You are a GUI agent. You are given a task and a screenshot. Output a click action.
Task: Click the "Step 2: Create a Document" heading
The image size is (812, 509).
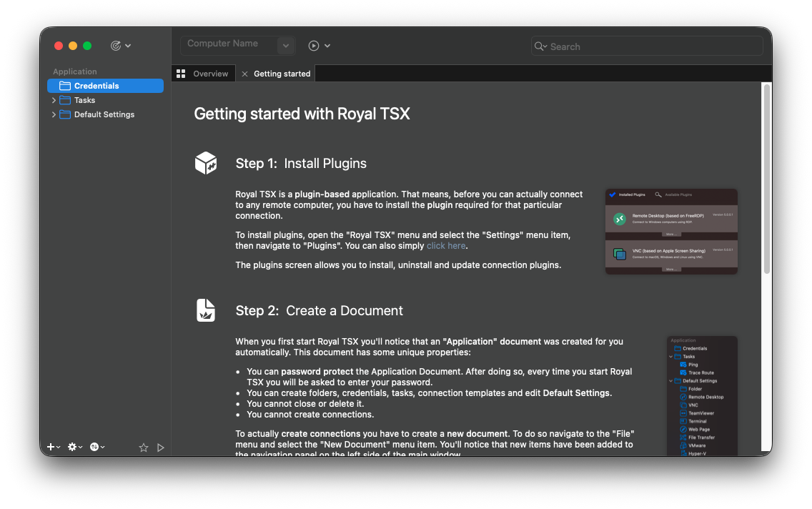(319, 311)
